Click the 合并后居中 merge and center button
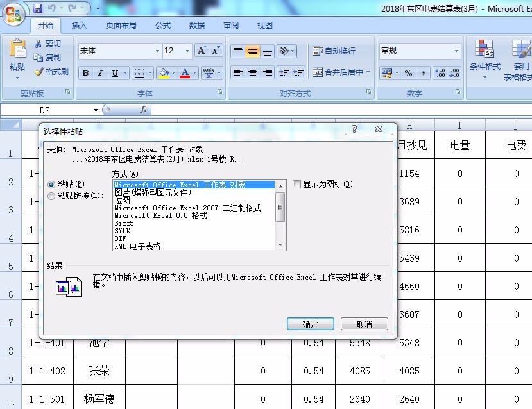Screen dimensions: 532x409 coord(338,72)
